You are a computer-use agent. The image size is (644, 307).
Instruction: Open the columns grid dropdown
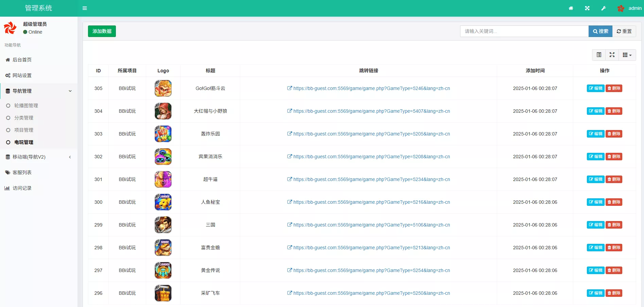click(x=627, y=55)
